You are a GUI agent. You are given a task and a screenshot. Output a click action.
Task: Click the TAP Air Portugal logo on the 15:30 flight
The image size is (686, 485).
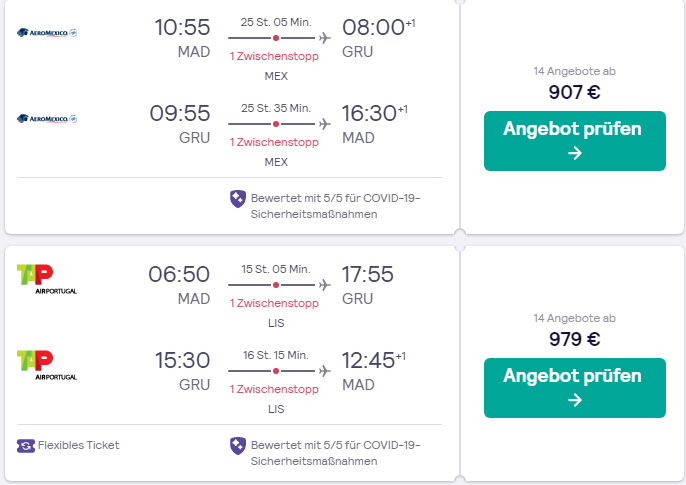47,365
